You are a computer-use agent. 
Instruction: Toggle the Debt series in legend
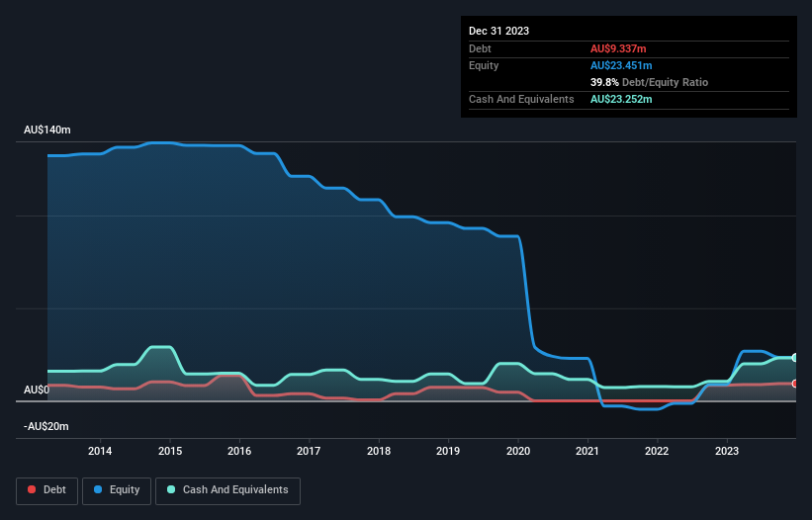47,490
